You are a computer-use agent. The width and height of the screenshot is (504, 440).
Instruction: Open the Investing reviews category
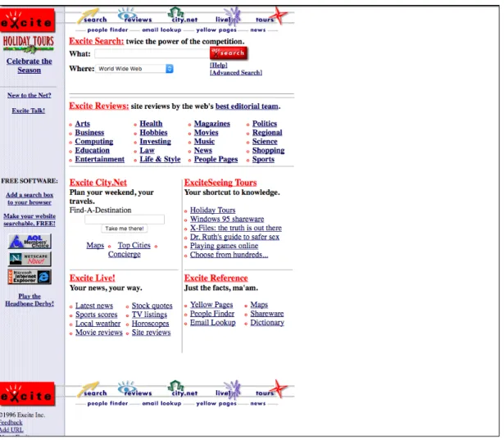pos(155,142)
